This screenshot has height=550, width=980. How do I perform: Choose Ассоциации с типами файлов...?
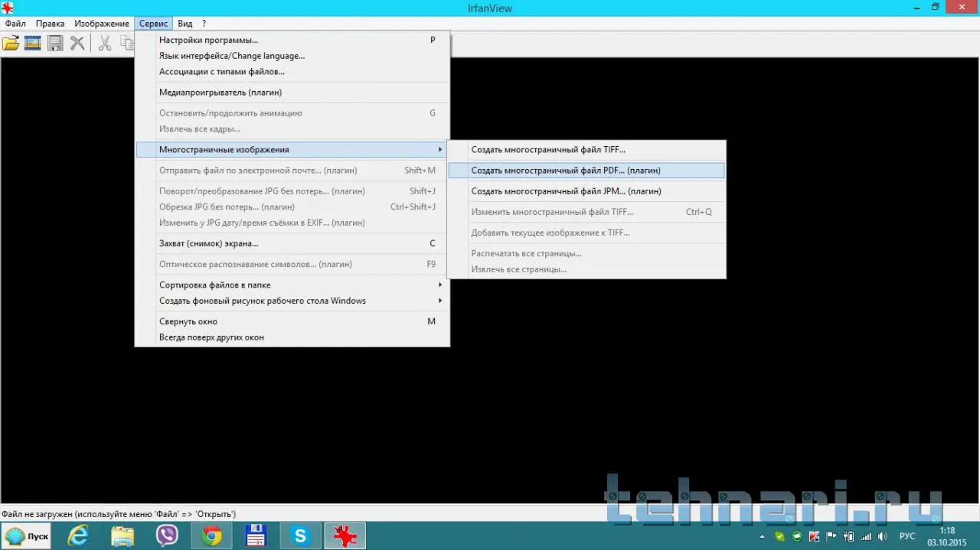point(292,72)
